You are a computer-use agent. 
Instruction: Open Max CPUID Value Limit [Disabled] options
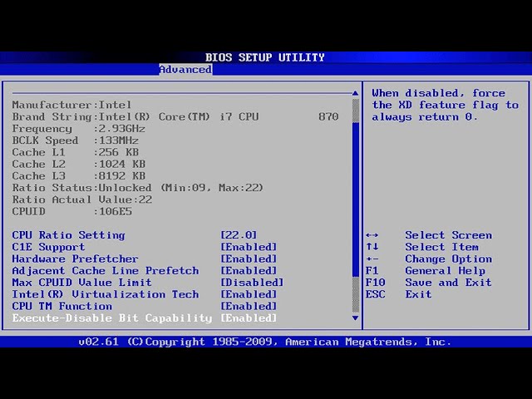point(252,283)
